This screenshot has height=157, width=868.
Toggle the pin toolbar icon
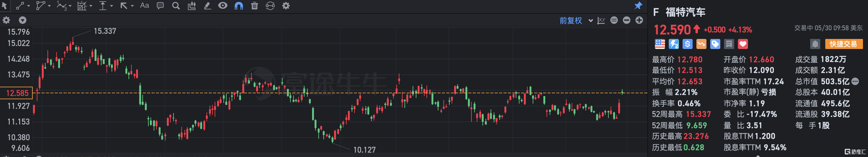(x=638, y=6)
